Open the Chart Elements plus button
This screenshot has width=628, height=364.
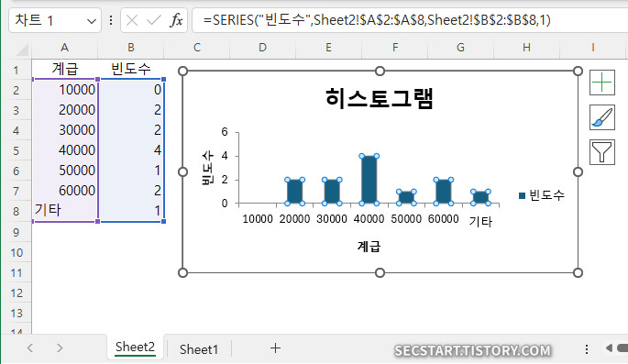pos(602,83)
